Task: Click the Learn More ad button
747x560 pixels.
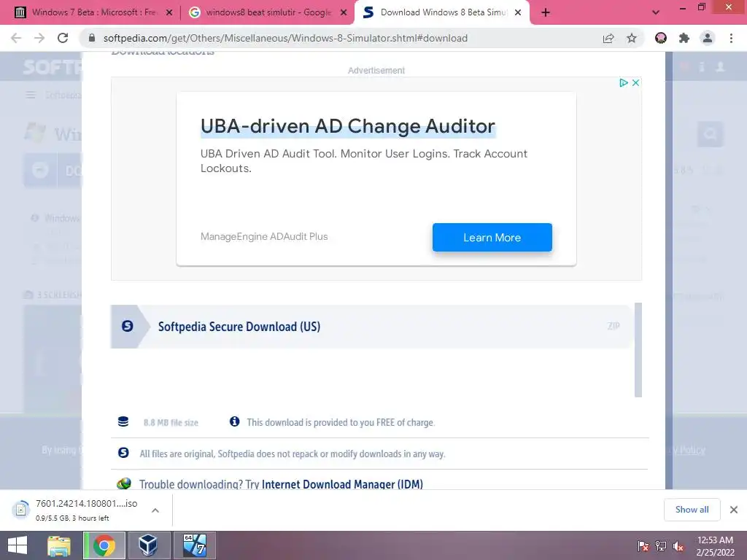Action: 492,237
